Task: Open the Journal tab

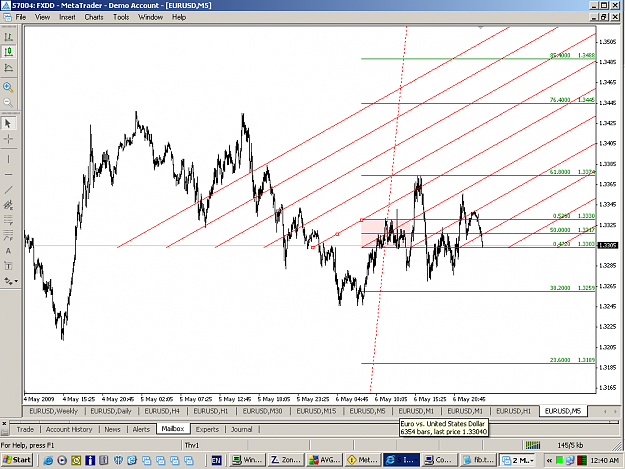Action: tap(242, 429)
